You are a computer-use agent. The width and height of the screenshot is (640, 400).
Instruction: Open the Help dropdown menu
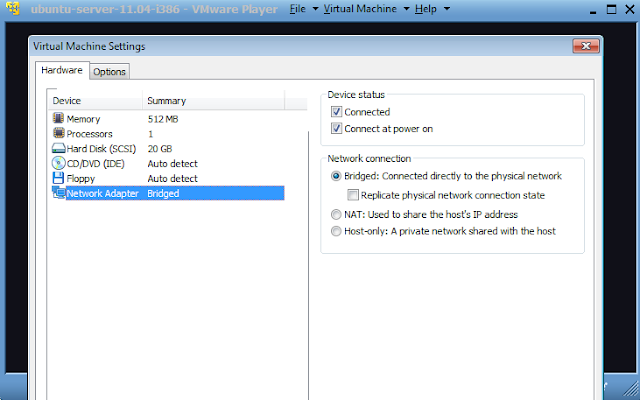(432, 9)
